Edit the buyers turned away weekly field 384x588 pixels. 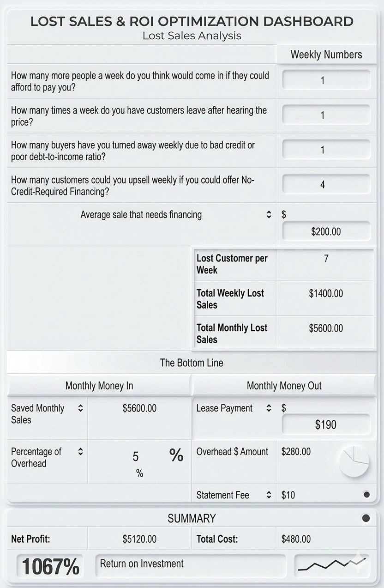tap(326, 150)
